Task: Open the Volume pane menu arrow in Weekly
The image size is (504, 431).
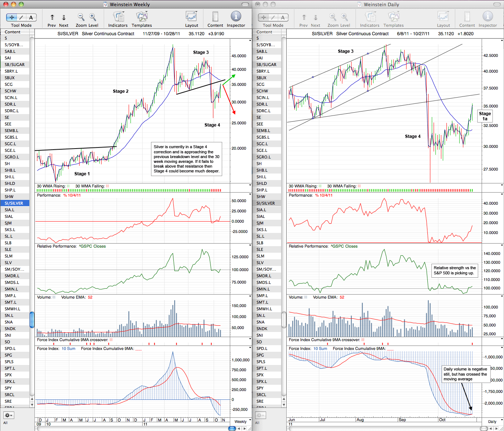Action: point(250,296)
